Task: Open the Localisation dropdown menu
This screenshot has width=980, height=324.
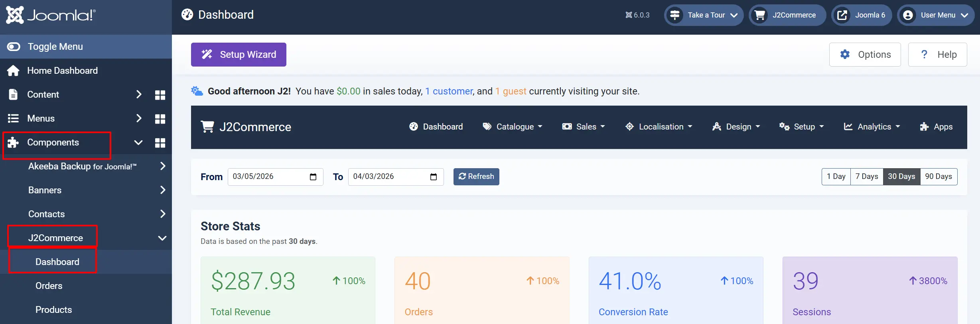Action: click(x=659, y=127)
